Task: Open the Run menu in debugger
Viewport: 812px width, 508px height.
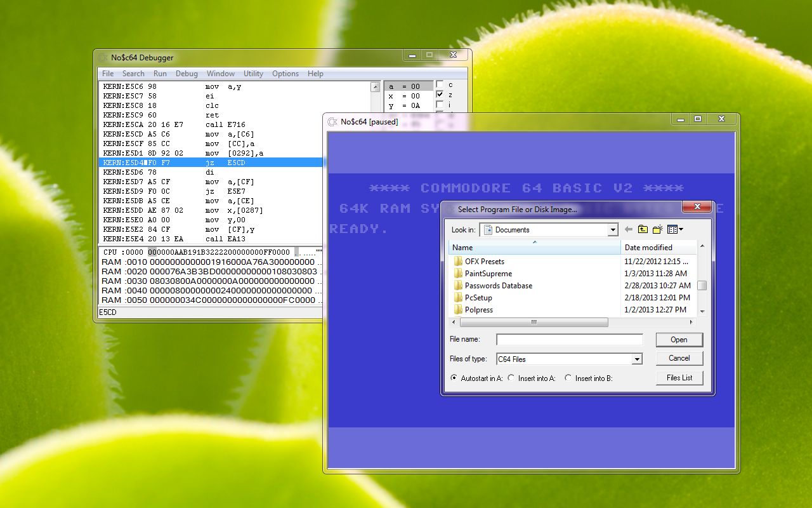Action: [x=160, y=74]
